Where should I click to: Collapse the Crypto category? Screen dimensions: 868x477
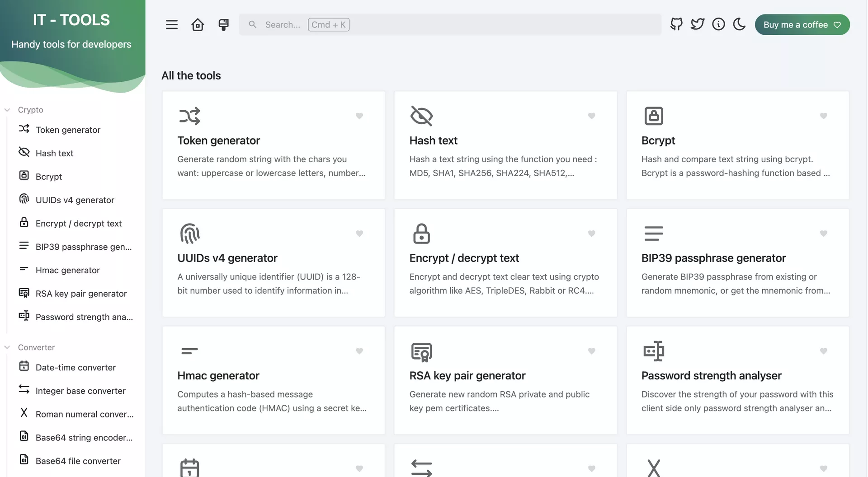click(7, 110)
